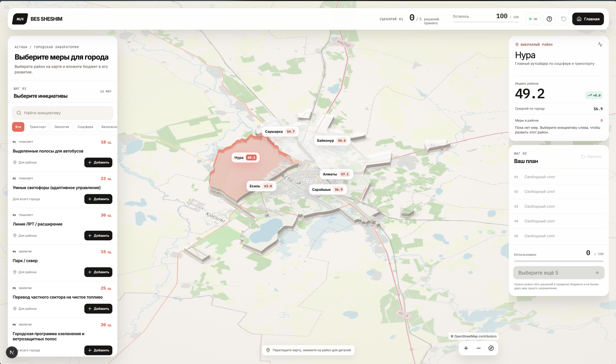Add Городская программа озеленения initiative
Screen dimensions: 616x364
pyautogui.click(x=98, y=350)
